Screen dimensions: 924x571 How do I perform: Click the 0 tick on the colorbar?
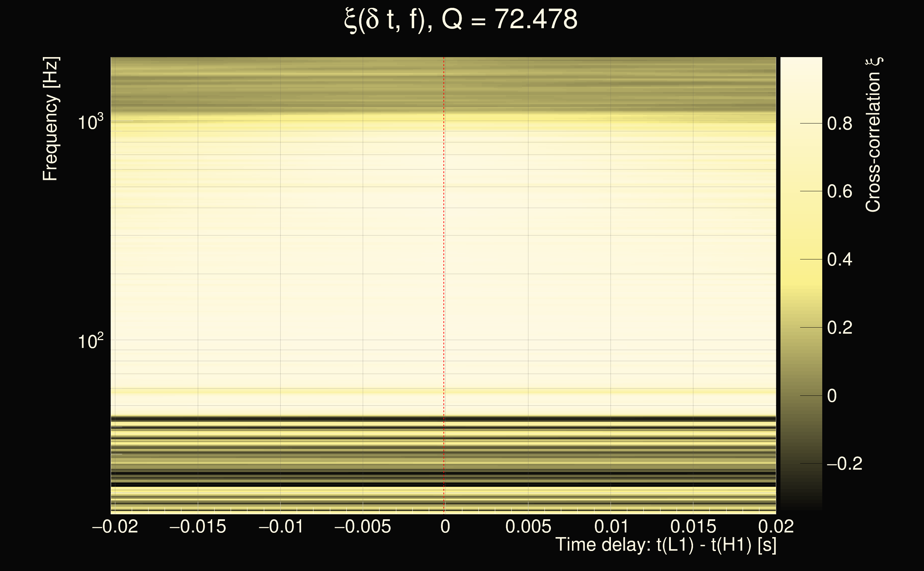832,396
